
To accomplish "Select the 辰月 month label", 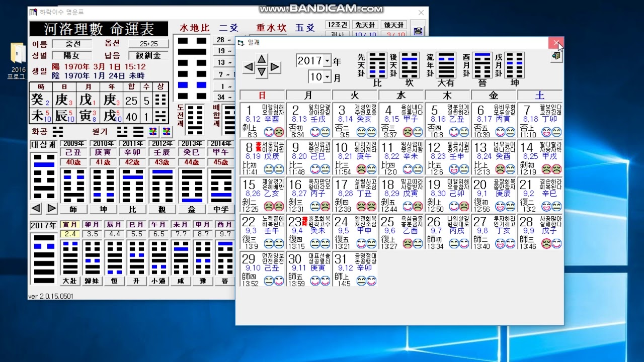I will click(x=114, y=225).
